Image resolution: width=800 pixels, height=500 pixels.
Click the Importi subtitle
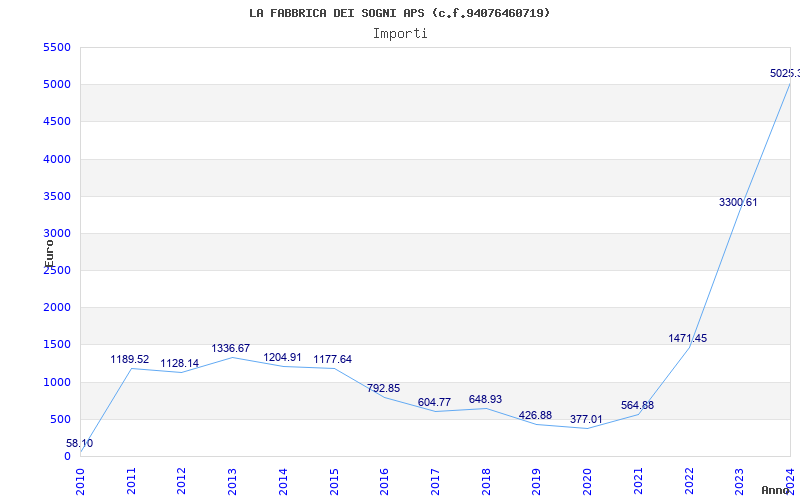pyautogui.click(x=400, y=34)
